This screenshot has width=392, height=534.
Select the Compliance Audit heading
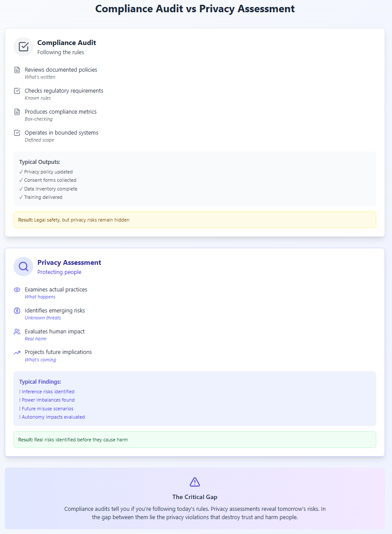coord(67,42)
